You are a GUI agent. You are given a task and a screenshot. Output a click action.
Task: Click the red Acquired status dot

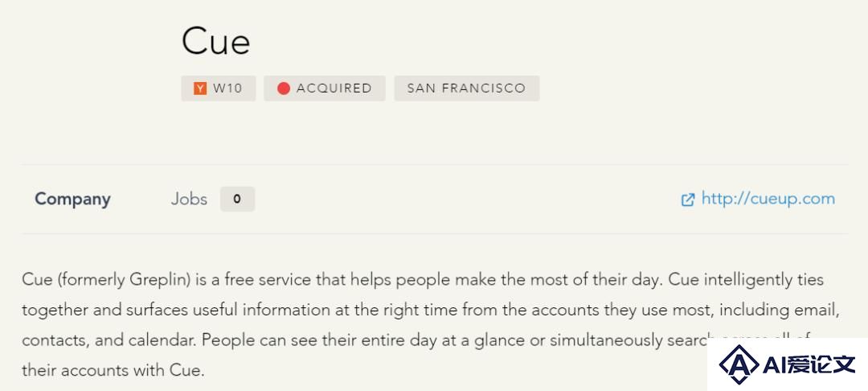point(284,88)
